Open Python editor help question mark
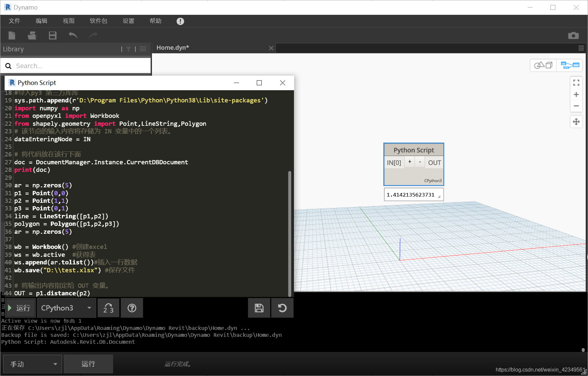Image resolution: width=588 pixels, height=376 pixels. [132, 308]
